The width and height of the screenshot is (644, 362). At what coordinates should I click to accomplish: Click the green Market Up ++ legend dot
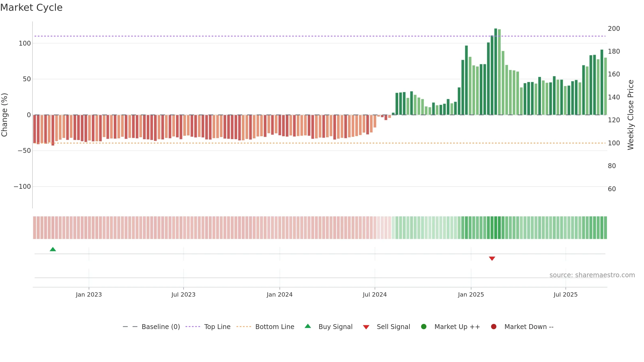click(424, 327)
